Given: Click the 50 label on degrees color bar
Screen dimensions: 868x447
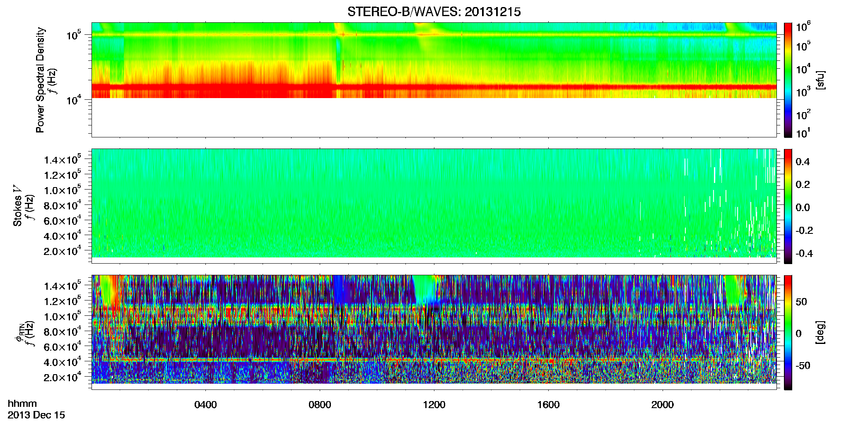Looking at the screenshot, I should 801,302.
